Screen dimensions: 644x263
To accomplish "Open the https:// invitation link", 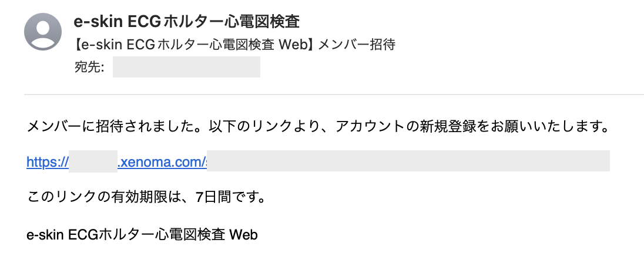I will click(47, 161).
